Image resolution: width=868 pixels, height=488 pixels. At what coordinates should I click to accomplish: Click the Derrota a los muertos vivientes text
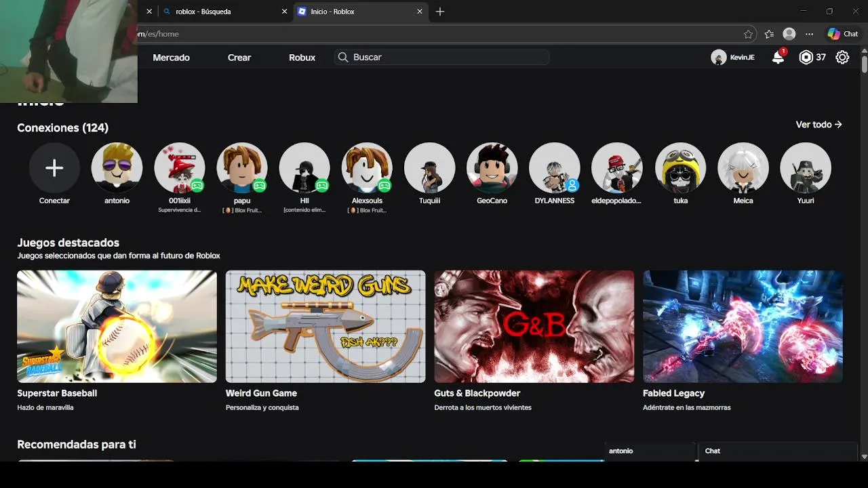click(483, 407)
